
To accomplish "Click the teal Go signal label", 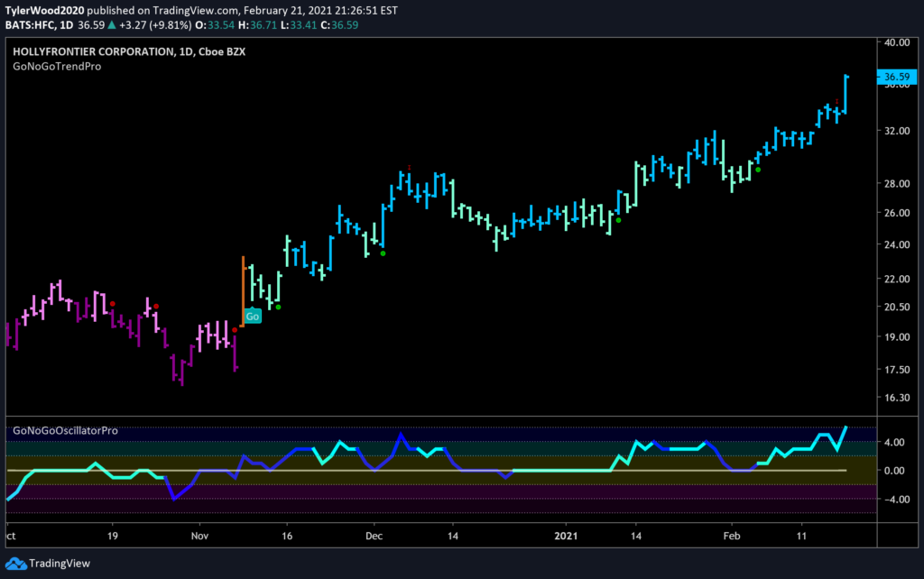I will pos(253,317).
